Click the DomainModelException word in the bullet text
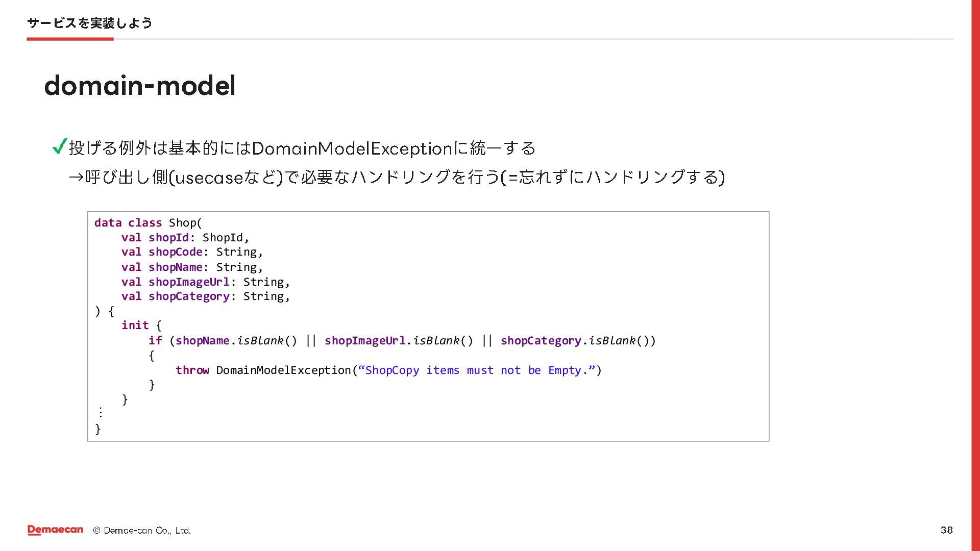Image resolution: width=980 pixels, height=551 pixels. point(352,148)
